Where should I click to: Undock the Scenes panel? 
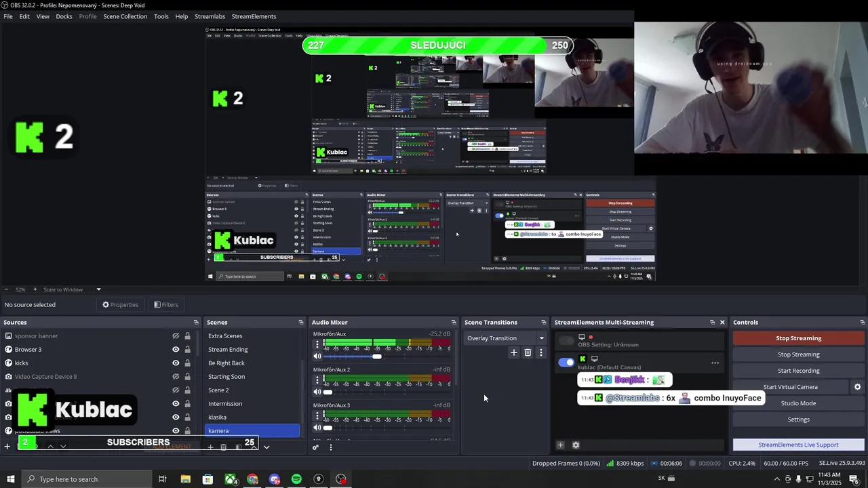click(x=301, y=323)
